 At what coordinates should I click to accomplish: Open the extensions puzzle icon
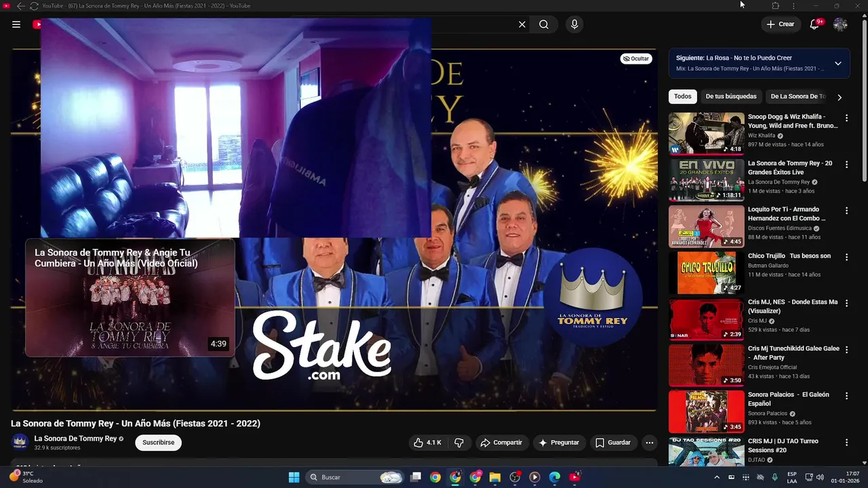click(x=775, y=5)
